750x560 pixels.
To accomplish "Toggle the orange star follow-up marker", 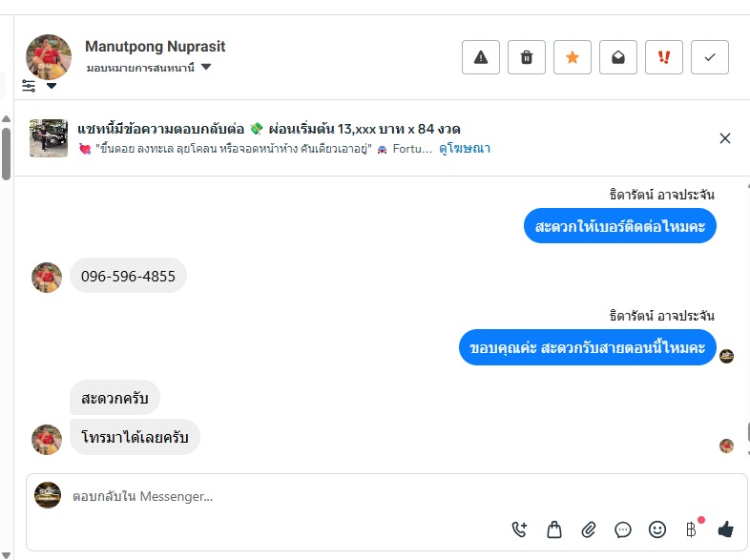I will pos(573,57).
